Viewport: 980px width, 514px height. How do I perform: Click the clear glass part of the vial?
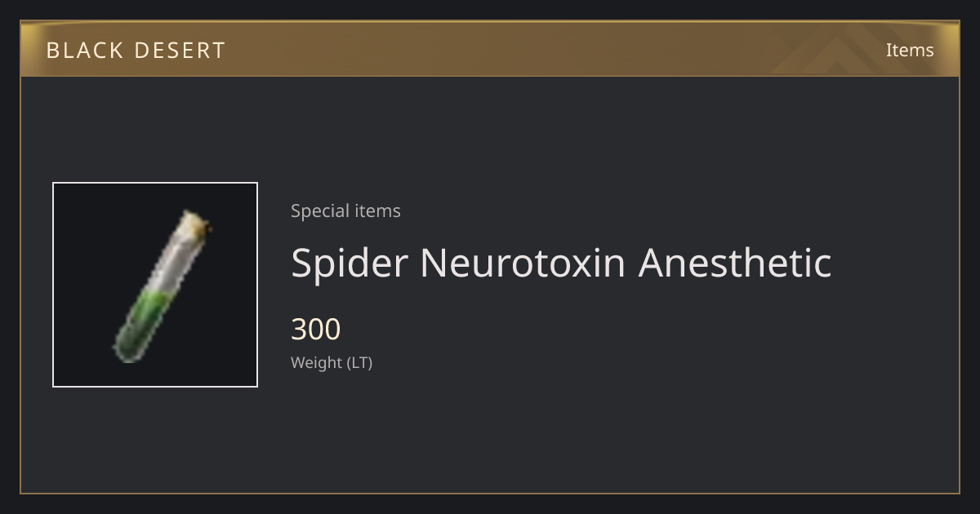click(x=176, y=261)
